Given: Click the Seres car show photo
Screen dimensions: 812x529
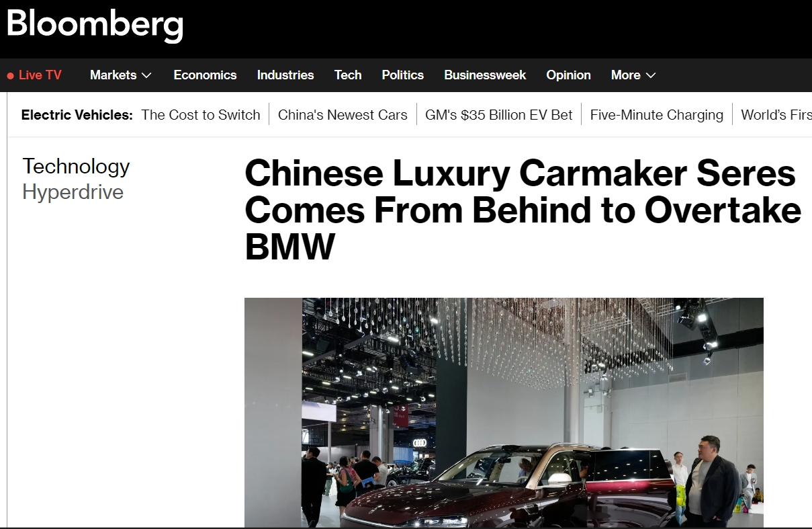Looking at the screenshot, I should click(x=504, y=413).
